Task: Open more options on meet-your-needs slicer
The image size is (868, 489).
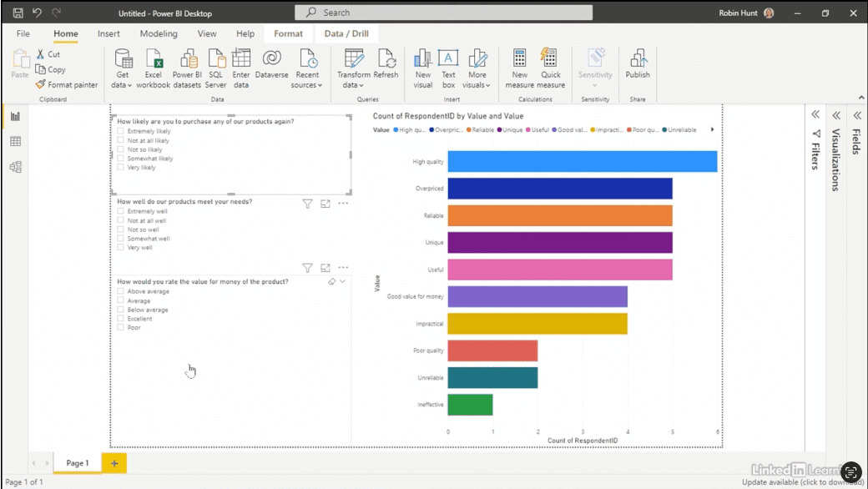Action: point(343,204)
